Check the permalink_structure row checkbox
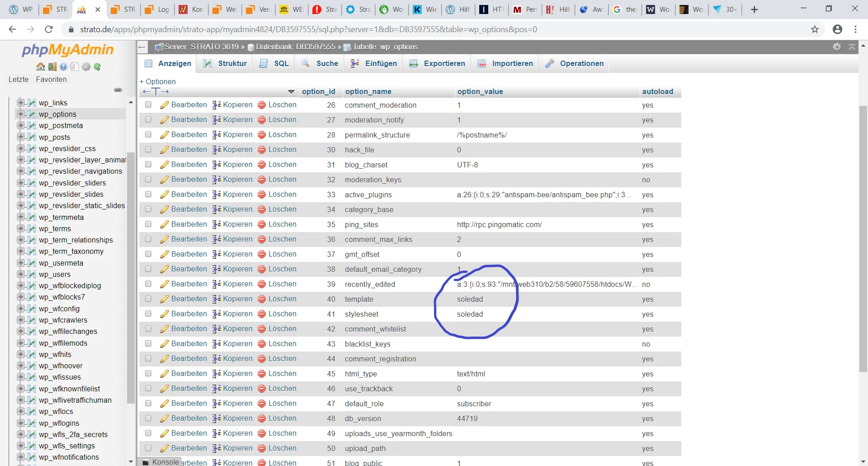This screenshot has width=868, height=466. click(148, 135)
